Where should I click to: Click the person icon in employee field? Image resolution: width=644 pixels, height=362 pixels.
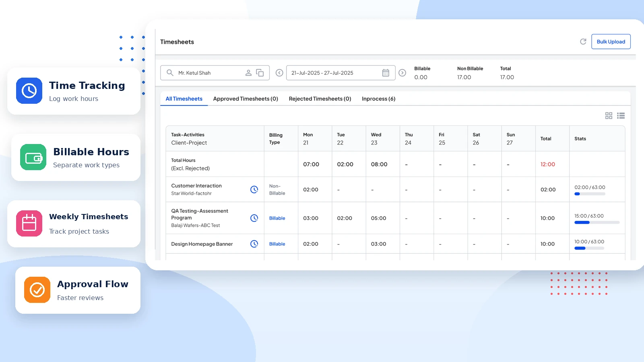(x=248, y=73)
